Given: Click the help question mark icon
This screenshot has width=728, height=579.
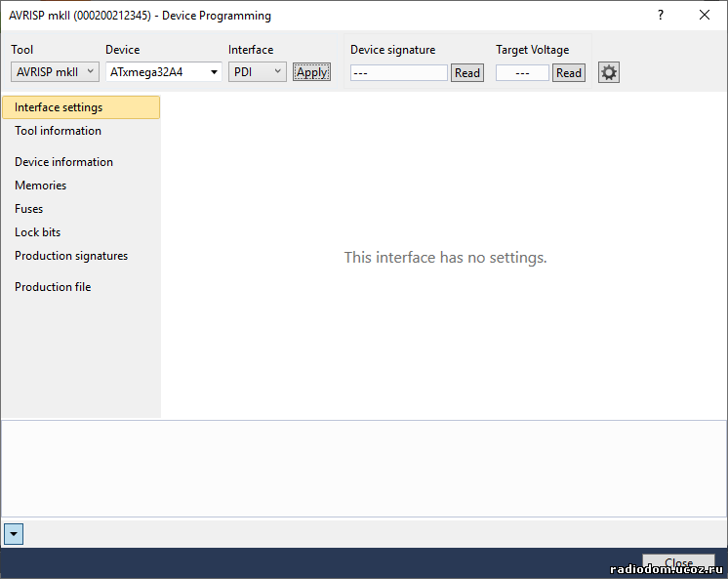Looking at the screenshot, I should point(661,15).
